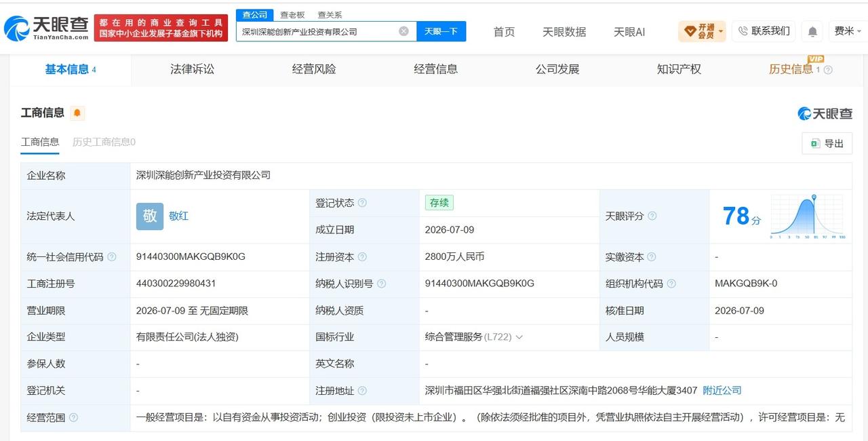The image size is (868, 441).
Task: Open the 法律诉讼 tab
Action: click(192, 69)
